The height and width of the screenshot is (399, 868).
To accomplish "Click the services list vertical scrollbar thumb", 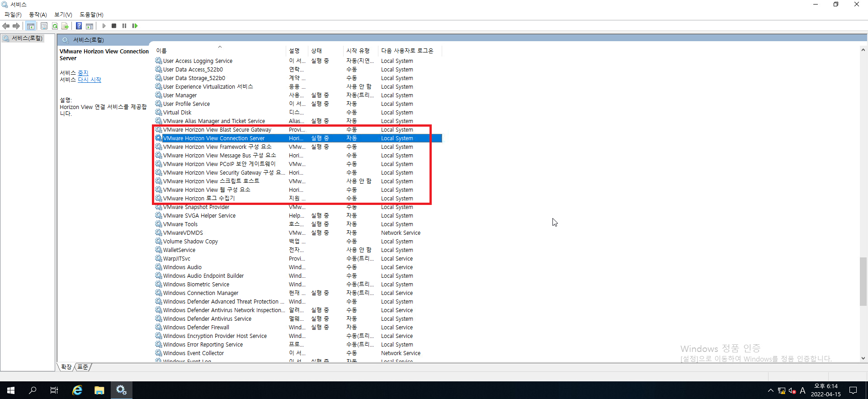I will [863, 281].
